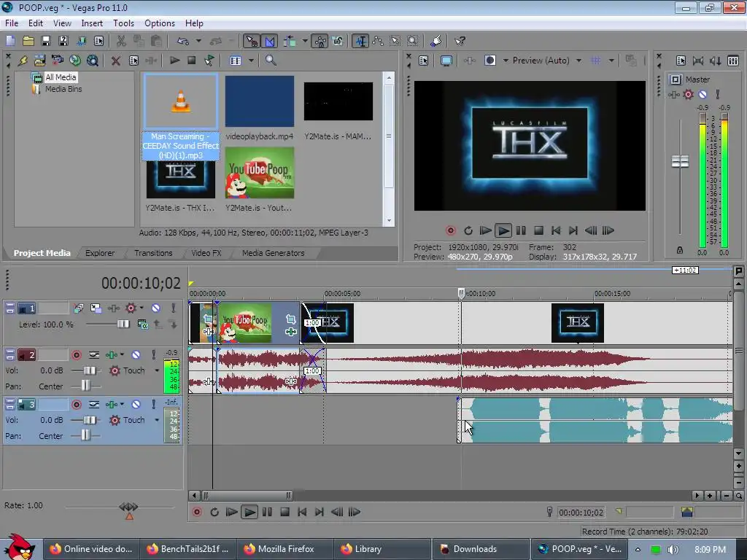Screen dimensions: 747x560
Task: Open the Insert menu
Action: click(92, 23)
